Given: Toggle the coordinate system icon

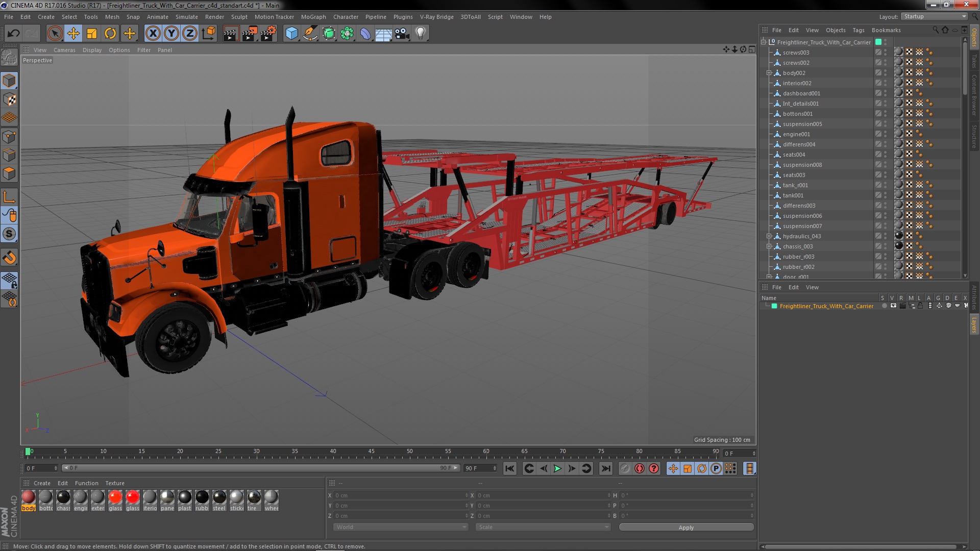Looking at the screenshot, I should (x=209, y=34).
